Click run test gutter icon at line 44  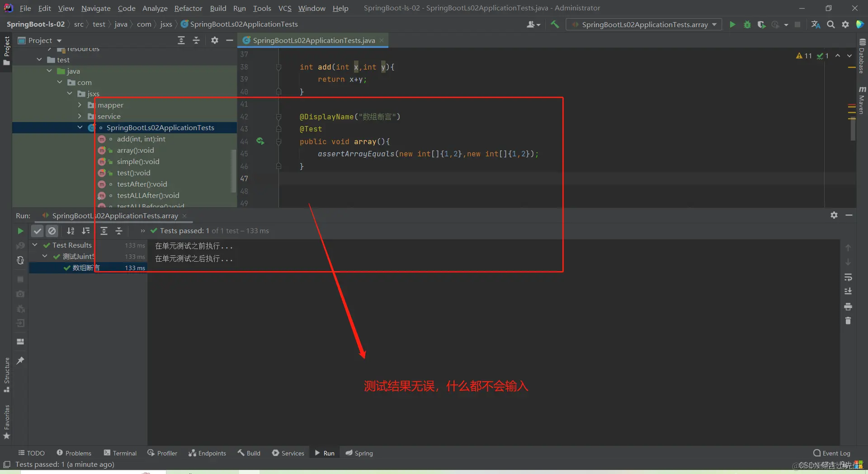point(260,141)
